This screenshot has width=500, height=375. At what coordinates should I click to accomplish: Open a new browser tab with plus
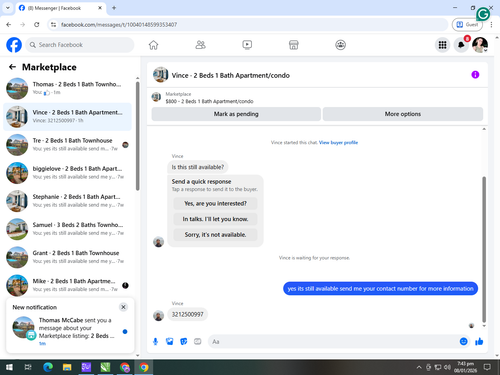tap(114, 8)
